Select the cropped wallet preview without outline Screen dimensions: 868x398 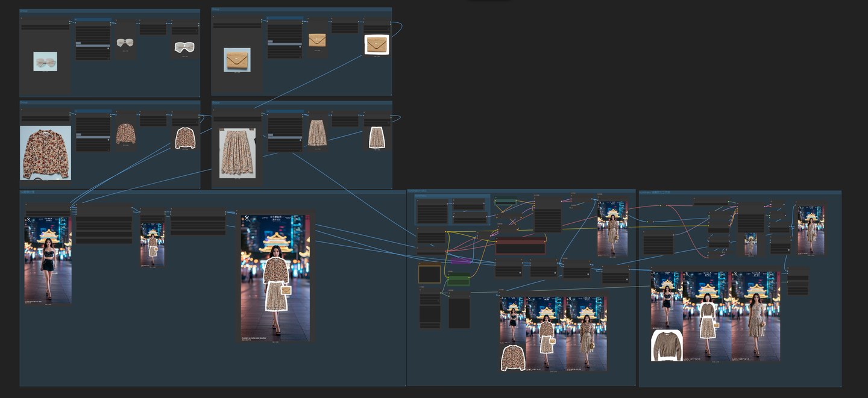317,40
